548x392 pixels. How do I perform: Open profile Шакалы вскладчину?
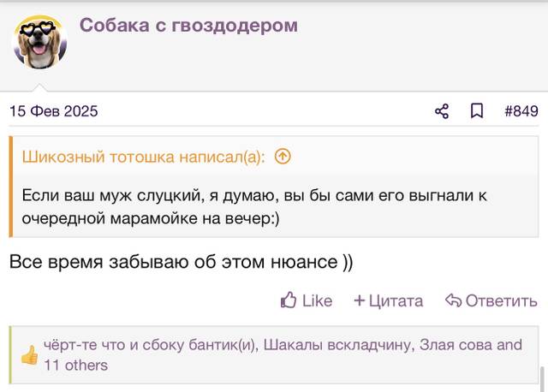tap(338, 345)
